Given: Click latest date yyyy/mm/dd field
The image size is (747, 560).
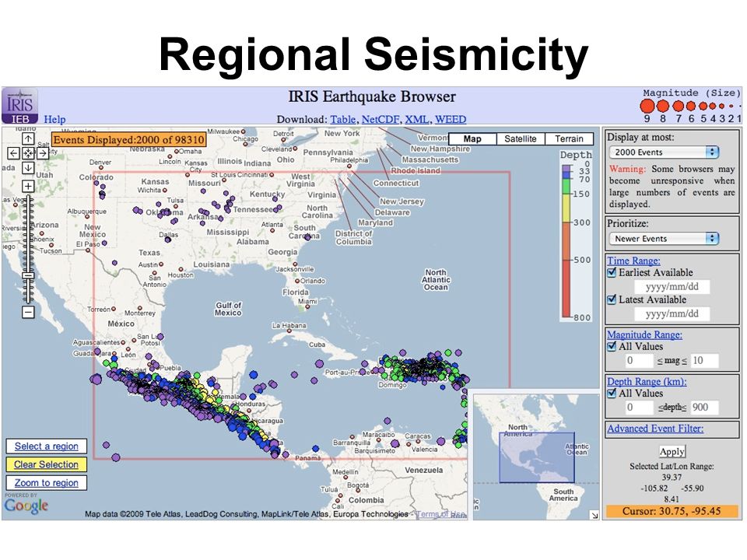Looking at the screenshot, I should [672, 313].
